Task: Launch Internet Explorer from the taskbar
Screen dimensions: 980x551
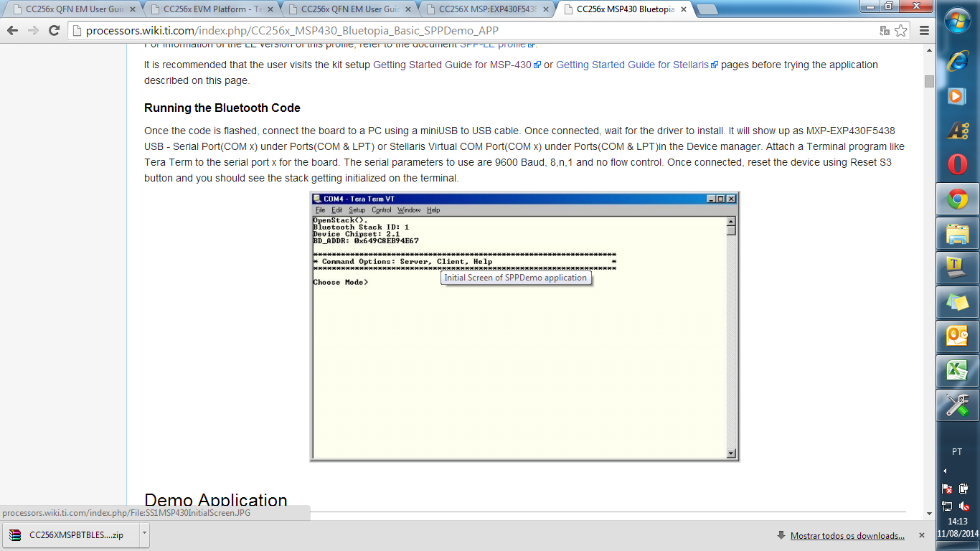Action: 958,62
